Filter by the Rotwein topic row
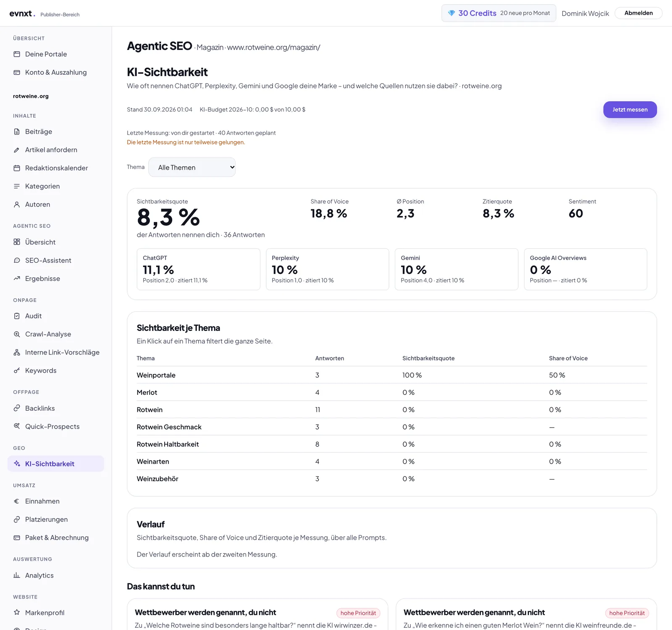This screenshot has width=672, height=630. click(391, 409)
